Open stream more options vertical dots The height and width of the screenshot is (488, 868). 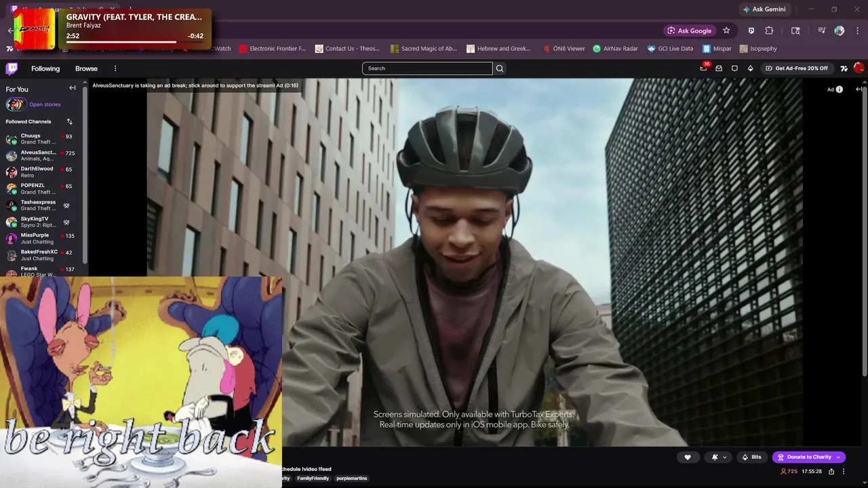pos(844,471)
